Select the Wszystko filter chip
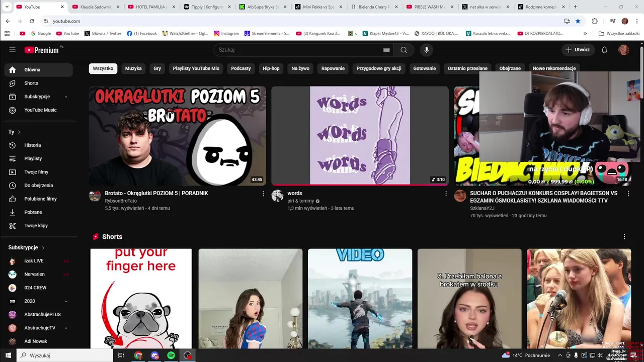644x362 pixels. point(103,68)
